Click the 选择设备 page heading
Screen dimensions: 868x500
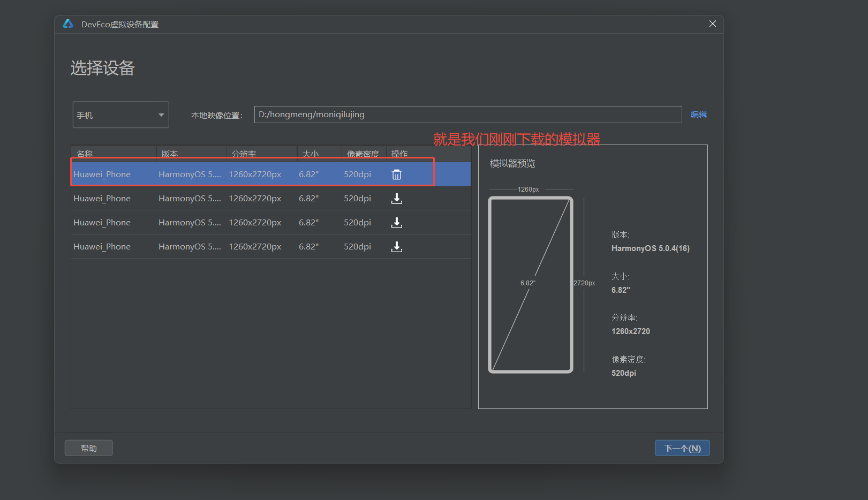click(x=103, y=68)
